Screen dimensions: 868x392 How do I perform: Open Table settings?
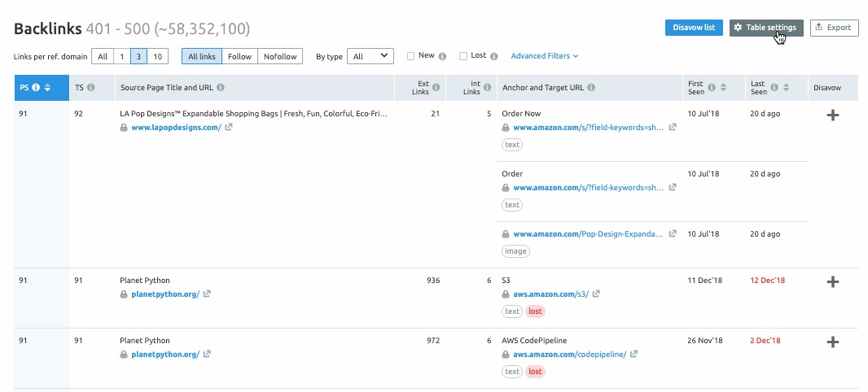[765, 28]
